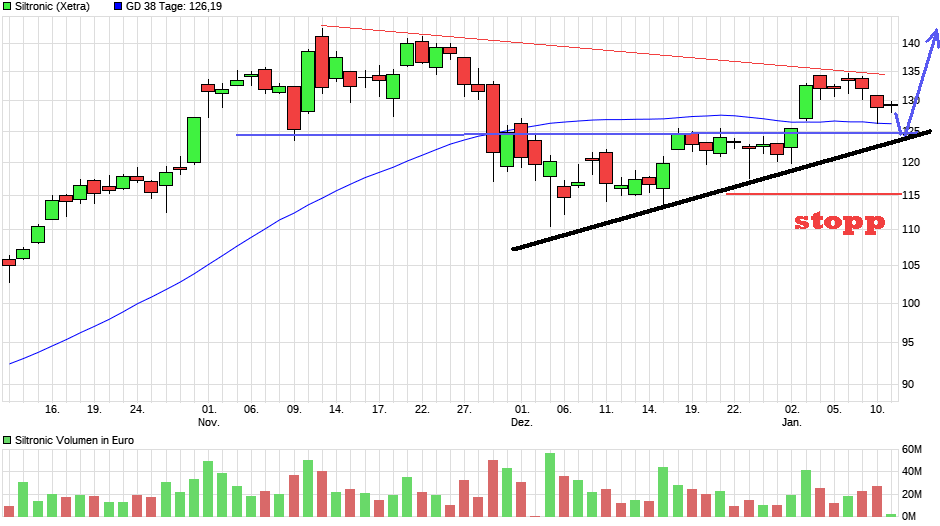Click the green Siltronic Volumen legend swatch

7,440
